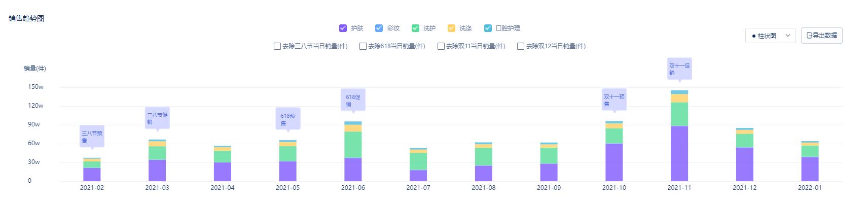Uncheck the 洗涤 legend checkbox
The width and height of the screenshot is (868, 198).
451,28
